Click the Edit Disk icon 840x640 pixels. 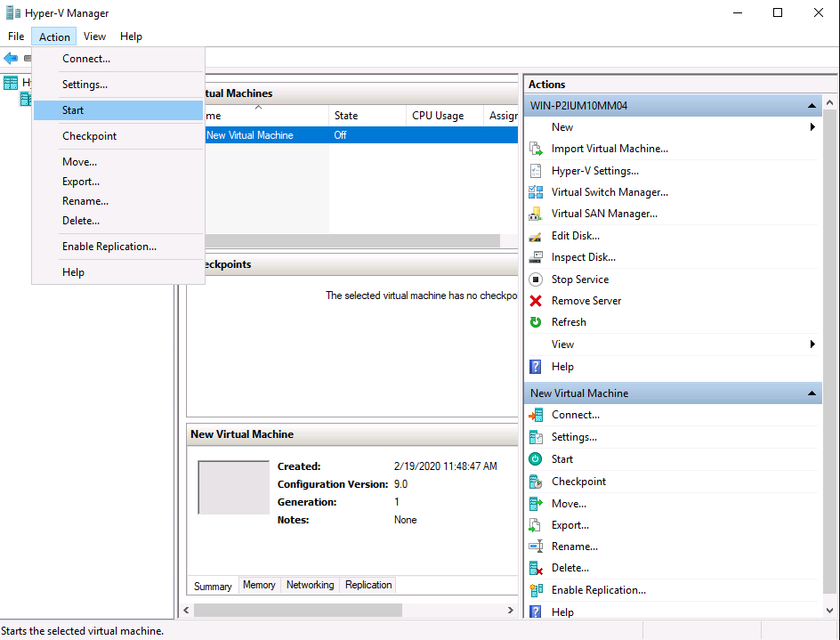pyautogui.click(x=536, y=236)
